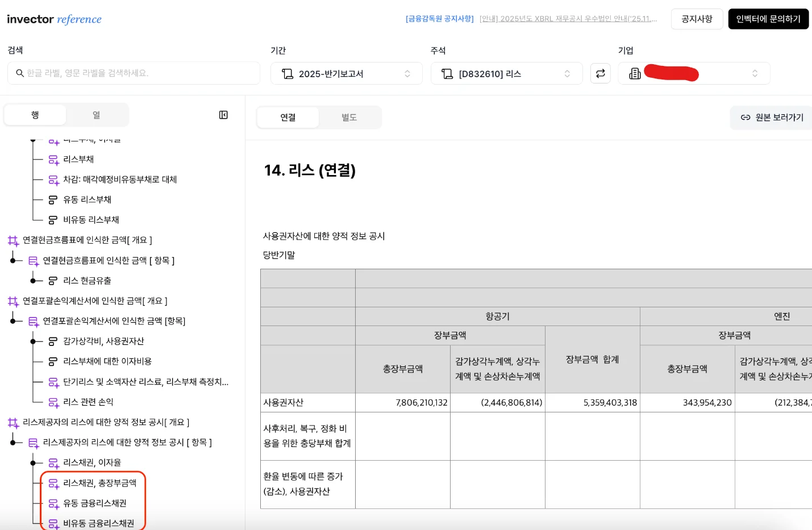The height and width of the screenshot is (530, 812).
Task: Click icon next to 유동 리스부채
Action: coord(53,200)
